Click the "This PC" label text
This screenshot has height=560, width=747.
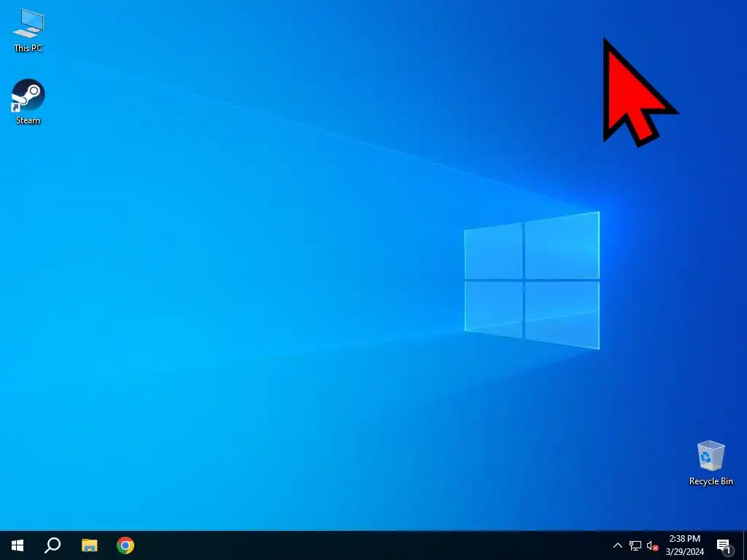pyautogui.click(x=28, y=47)
